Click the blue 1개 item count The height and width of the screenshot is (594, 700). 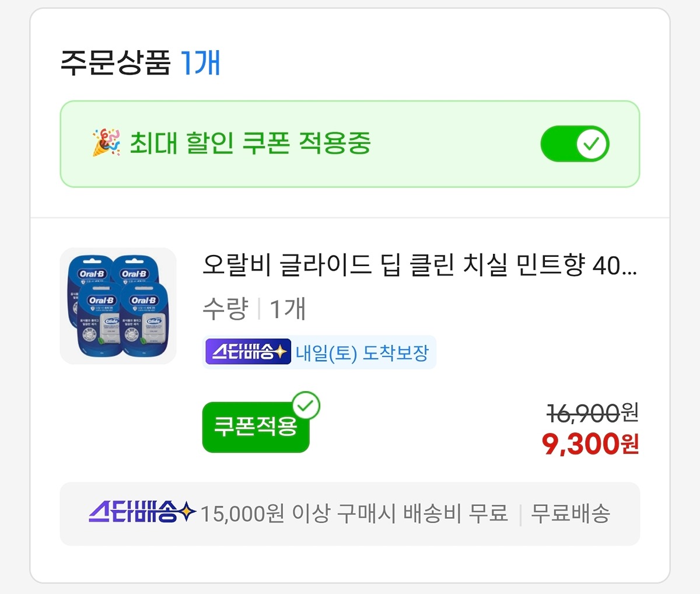pos(200,63)
